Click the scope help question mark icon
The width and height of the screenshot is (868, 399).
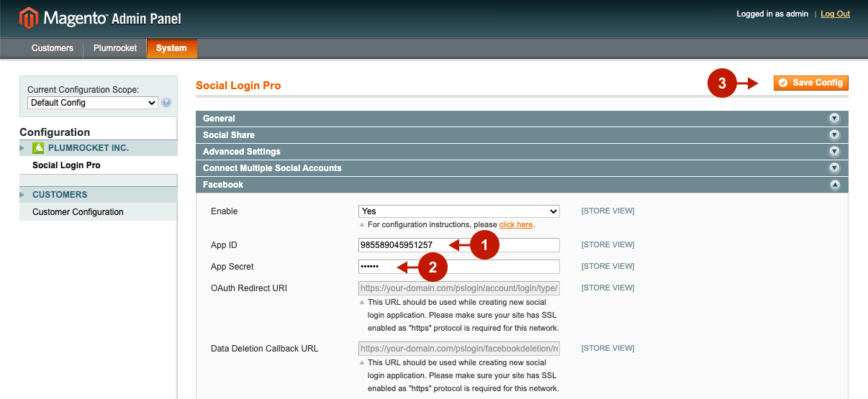pos(166,103)
